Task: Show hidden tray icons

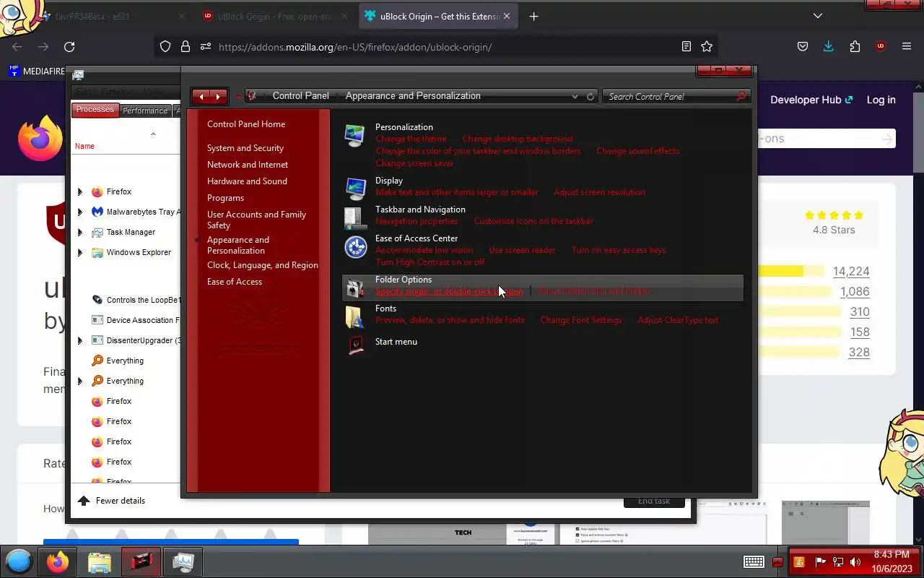Action: (777, 561)
